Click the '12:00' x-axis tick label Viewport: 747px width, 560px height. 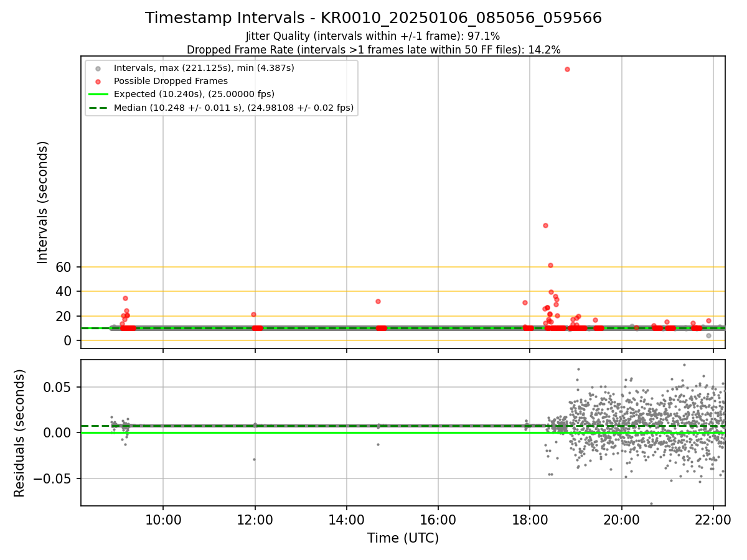255,520
